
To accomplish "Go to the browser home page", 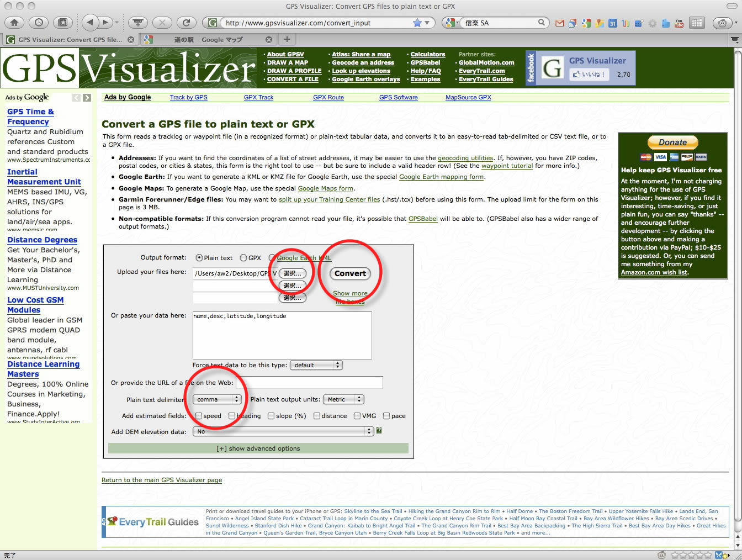I will click(x=14, y=23).
